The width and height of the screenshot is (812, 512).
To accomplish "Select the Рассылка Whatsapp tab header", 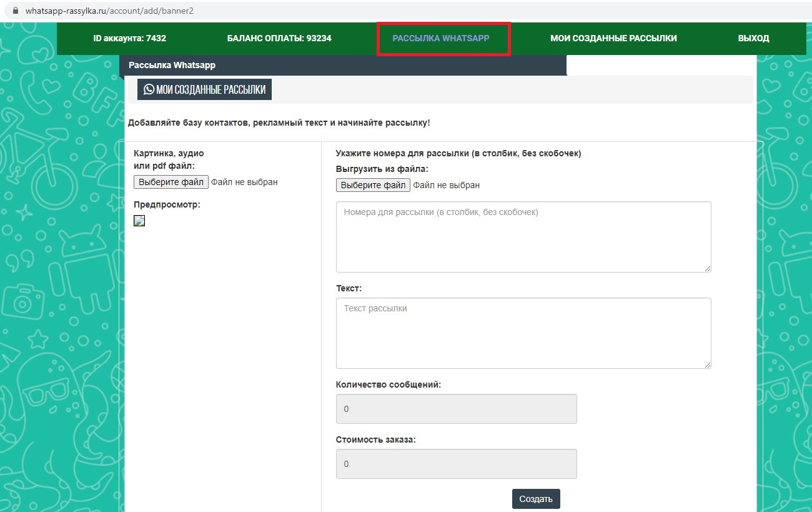I will pyautogui.click(x=172, y=65).
